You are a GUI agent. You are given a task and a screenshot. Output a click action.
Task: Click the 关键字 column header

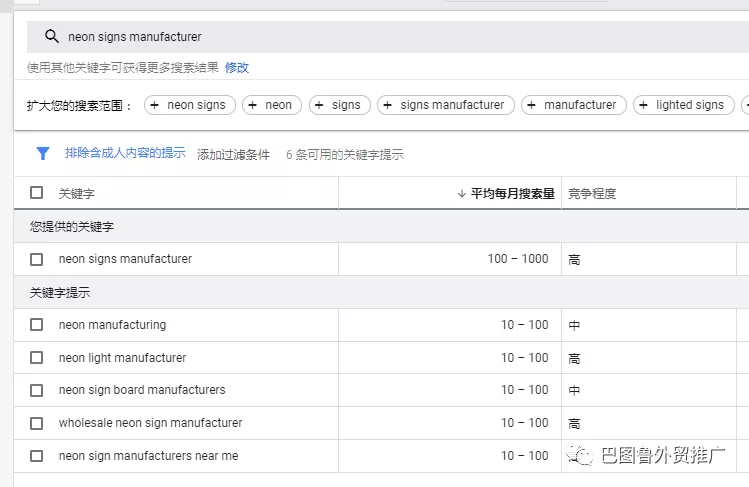(x=76, y=193)
